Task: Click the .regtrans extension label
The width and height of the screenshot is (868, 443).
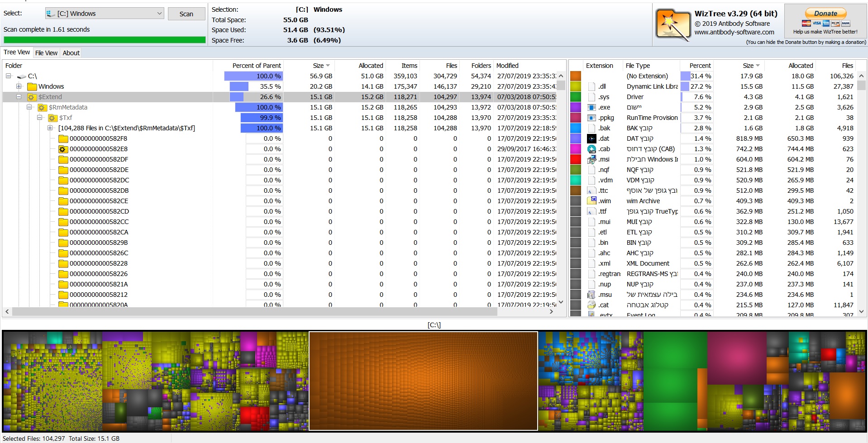Action: [x=609, y=274]
